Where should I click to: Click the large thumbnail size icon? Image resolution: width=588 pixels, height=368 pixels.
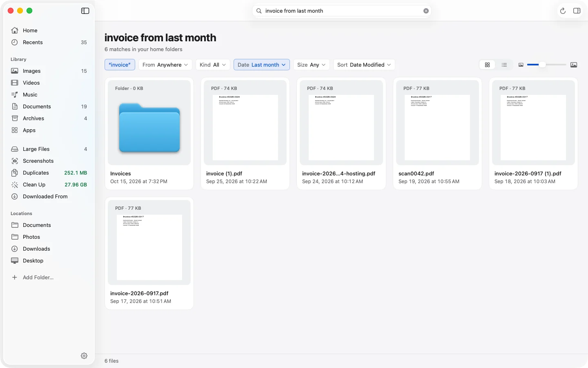coord(574,65)
